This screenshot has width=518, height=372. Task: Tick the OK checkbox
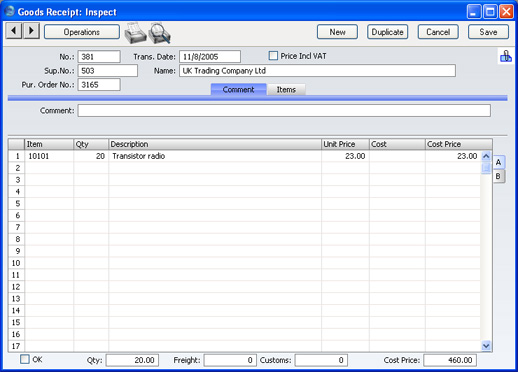tap(25, 359)
